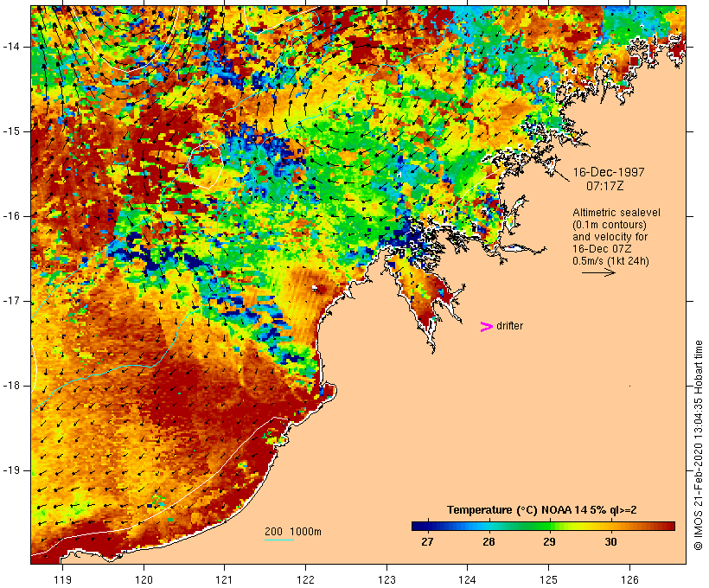Click the 'Temperature (°C) NOAA 14 5% ql>=2' title
The image size is (709, 588).
click(542, 510)
